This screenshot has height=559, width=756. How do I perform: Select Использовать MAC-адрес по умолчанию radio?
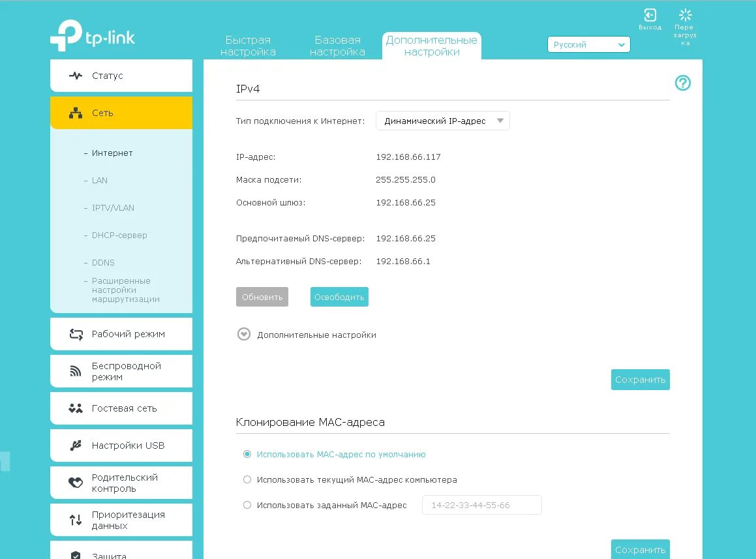pos(247,455)
